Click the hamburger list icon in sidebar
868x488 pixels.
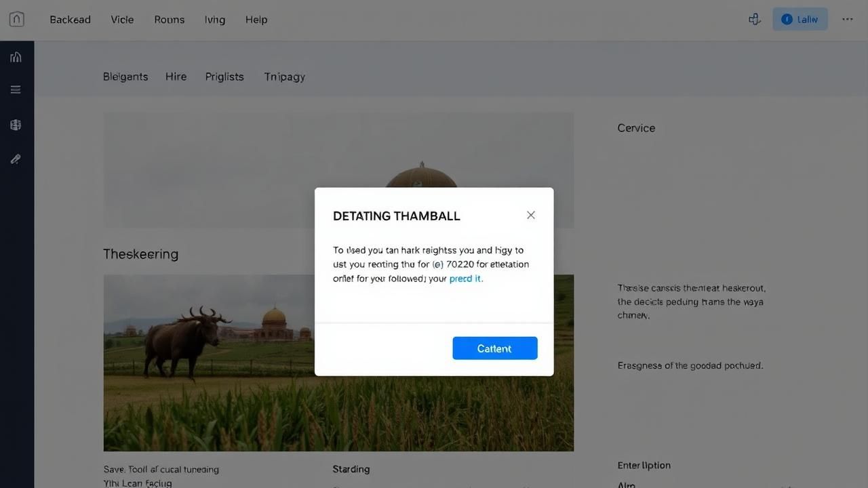tap(16, 89)
